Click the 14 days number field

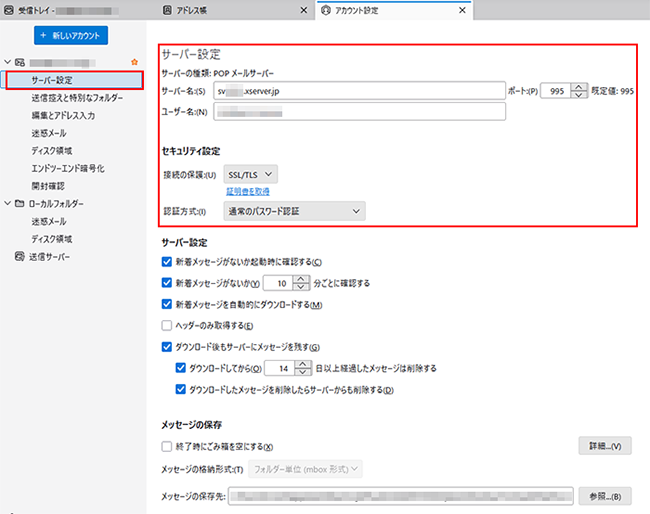(280, 368)
